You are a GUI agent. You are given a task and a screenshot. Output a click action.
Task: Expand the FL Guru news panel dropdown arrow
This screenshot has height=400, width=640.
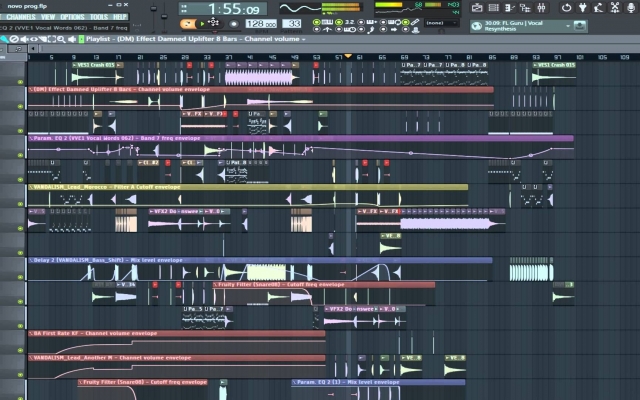pos(568,26)
